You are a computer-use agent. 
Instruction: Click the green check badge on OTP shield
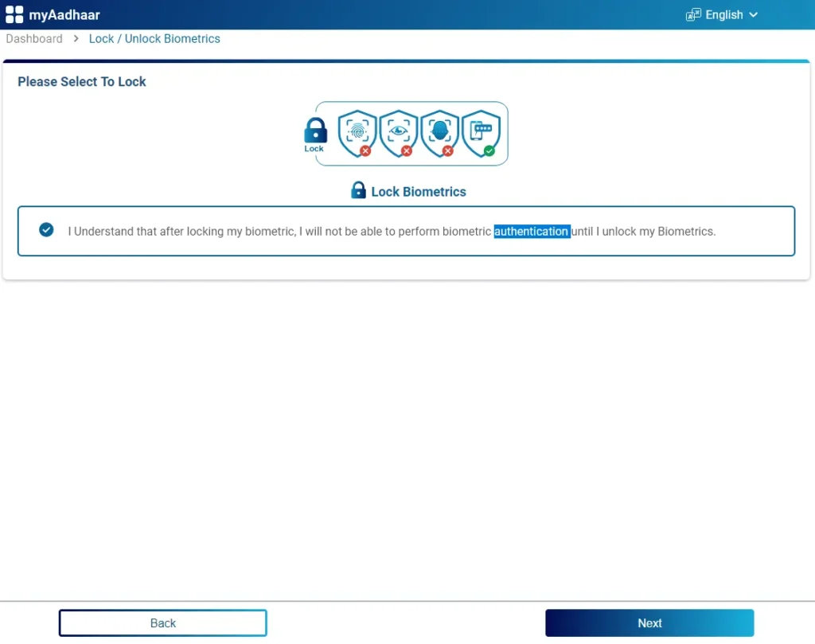pos(489,150)
